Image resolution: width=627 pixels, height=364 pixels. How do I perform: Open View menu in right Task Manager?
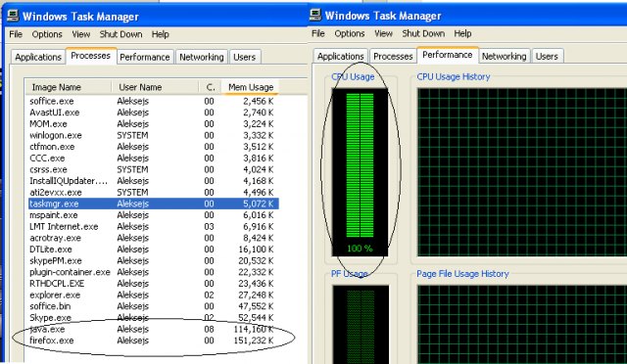click(x=383, y=33)
